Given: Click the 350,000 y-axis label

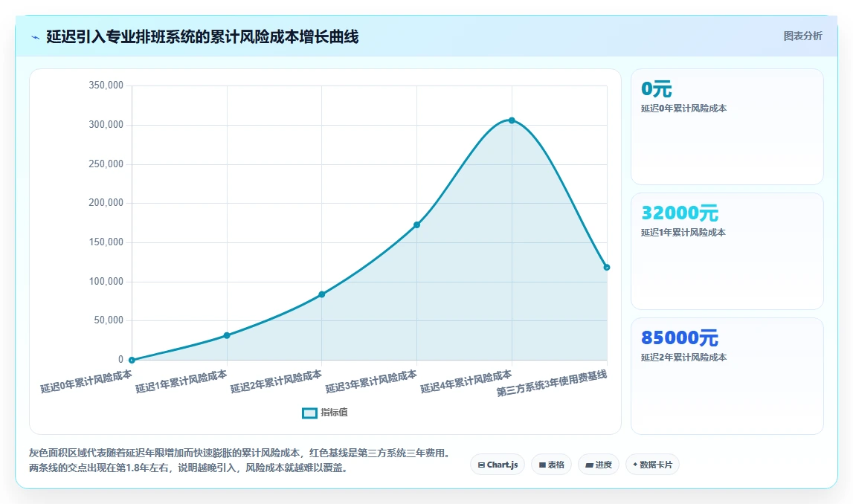Looking at the screenshot, I should 106,85.
